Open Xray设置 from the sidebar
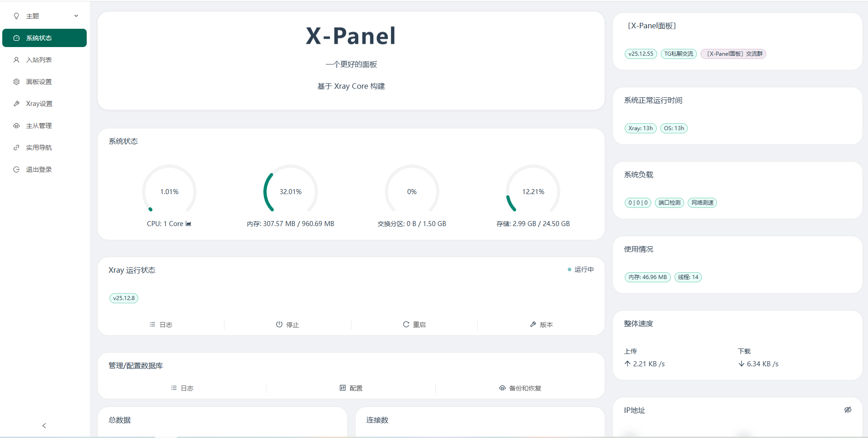 39,104
